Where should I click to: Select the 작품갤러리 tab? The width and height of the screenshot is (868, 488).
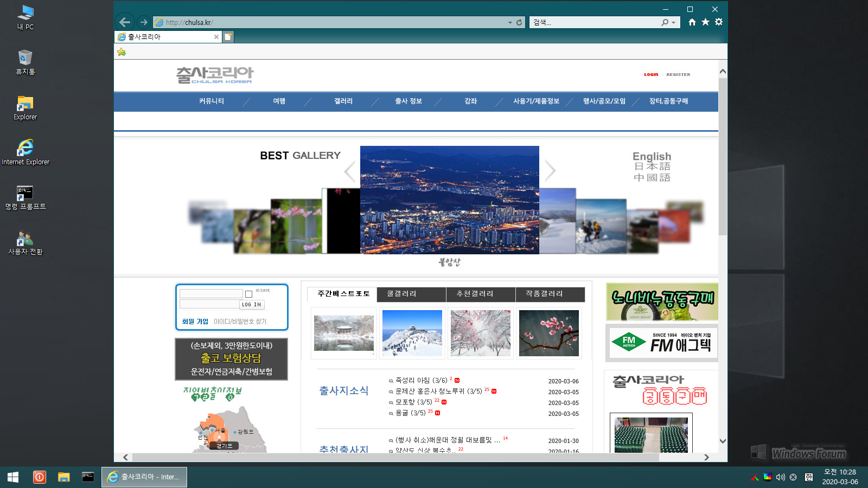[550, 294]
